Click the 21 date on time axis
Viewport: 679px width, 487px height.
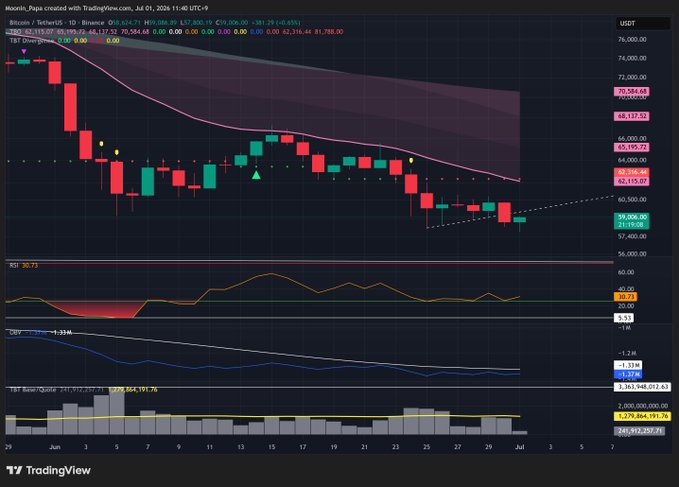pyautogui.click(x=365, y=447)
